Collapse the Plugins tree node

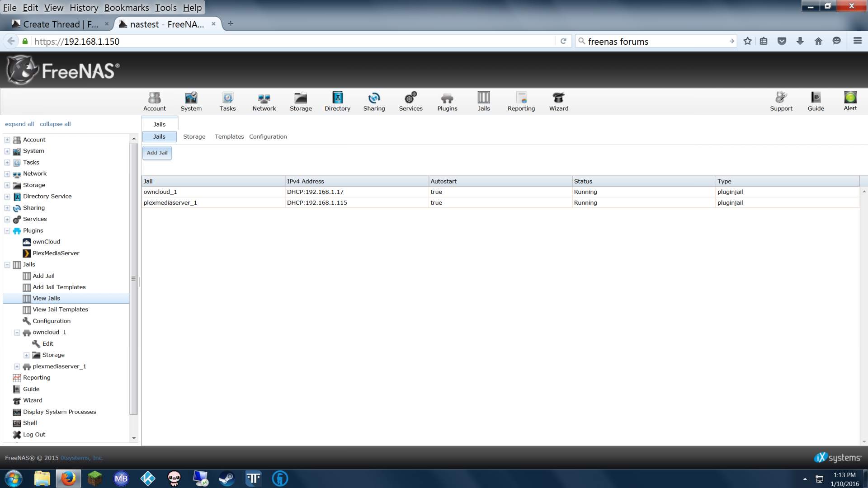click(x=7, y=230)
